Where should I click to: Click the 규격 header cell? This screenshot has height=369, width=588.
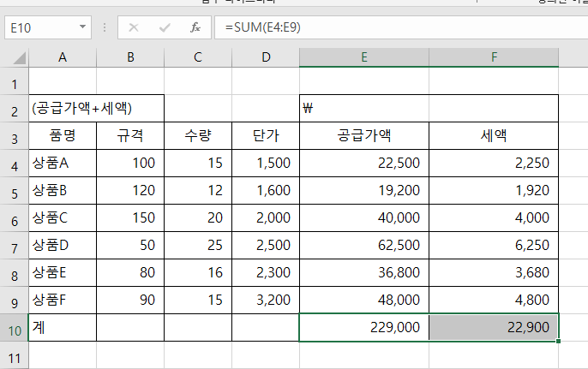(x=130, y=135)
